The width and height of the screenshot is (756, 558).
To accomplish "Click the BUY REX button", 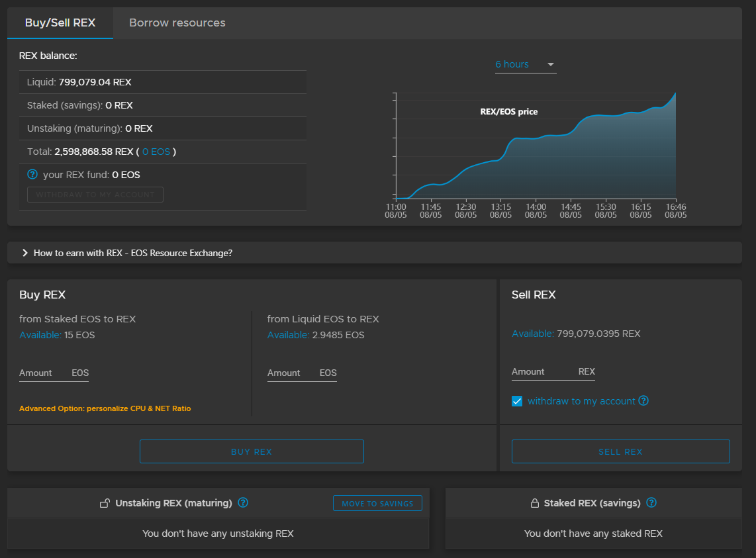I will click(252, 451).
